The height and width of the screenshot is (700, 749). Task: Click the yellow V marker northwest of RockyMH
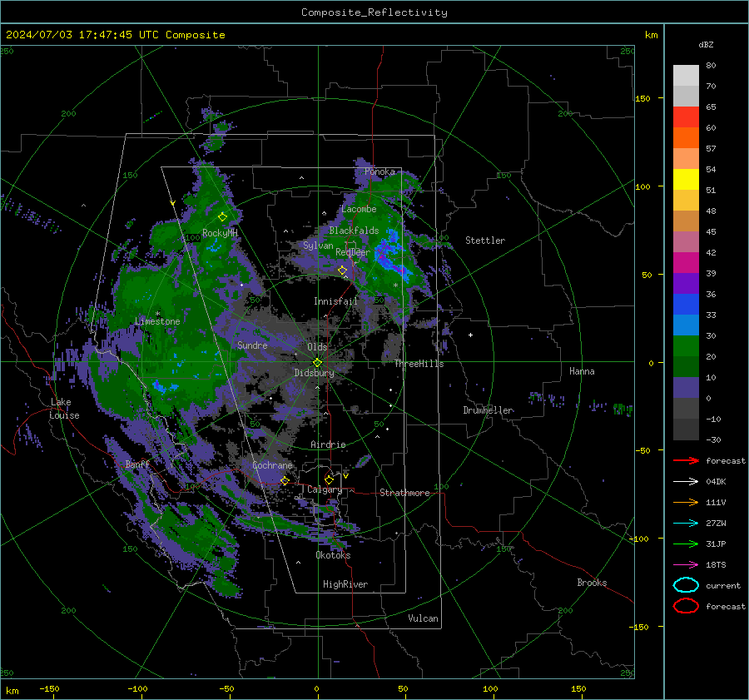[172, 203]
